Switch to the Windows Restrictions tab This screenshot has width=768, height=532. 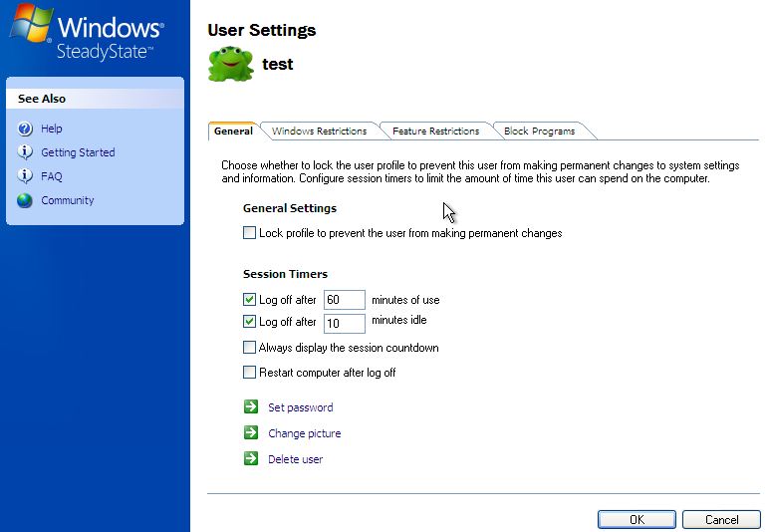click(x=319, y=132)
